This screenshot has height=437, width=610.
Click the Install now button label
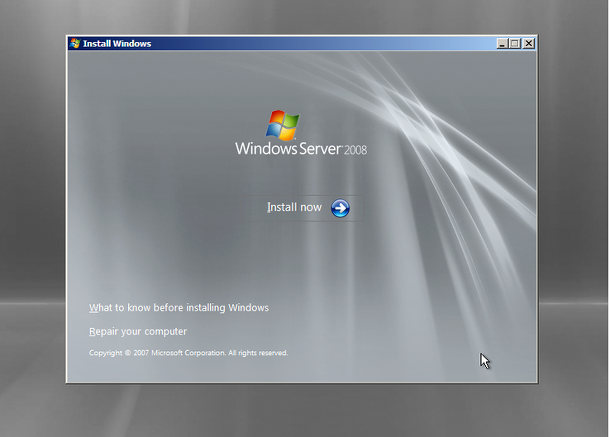coord(294,207)
